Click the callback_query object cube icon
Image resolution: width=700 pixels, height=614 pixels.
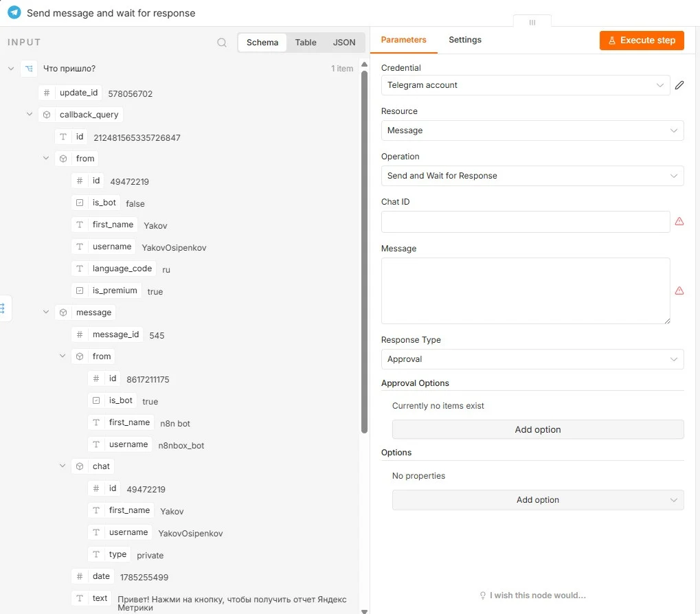(47, 115)
